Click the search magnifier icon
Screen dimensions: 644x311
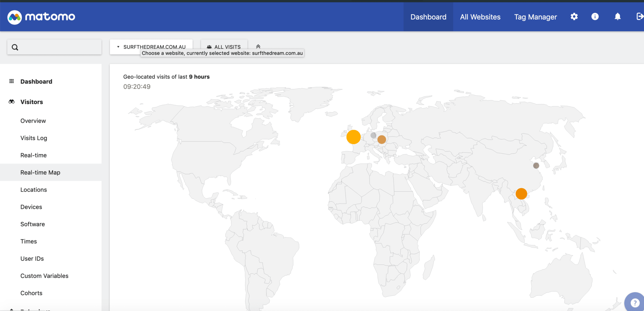[15, 47]
